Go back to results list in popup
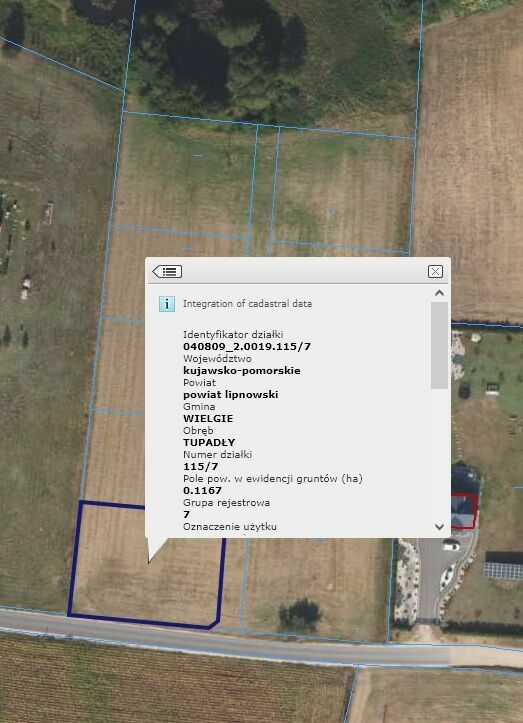Screen dimensions: 523x723 (x=167, y=271)
